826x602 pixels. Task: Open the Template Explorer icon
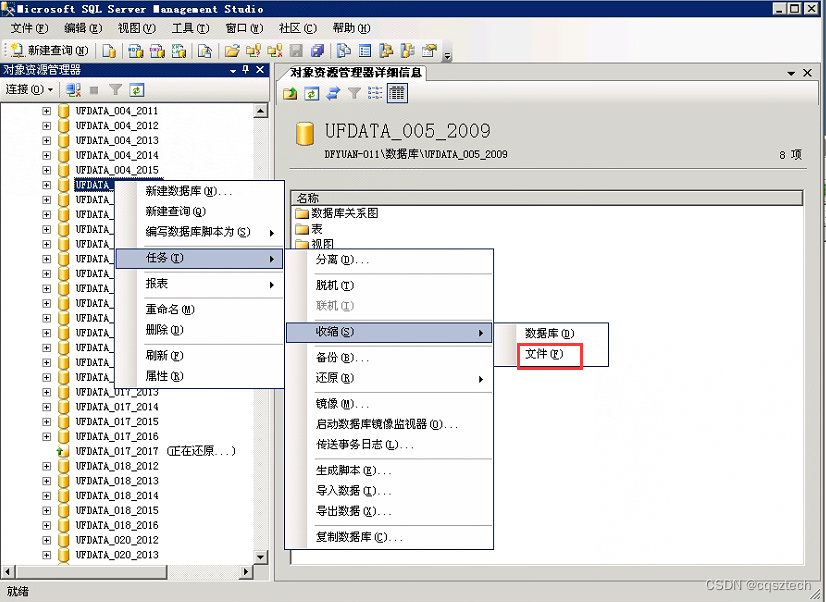[x=408, y=51]
